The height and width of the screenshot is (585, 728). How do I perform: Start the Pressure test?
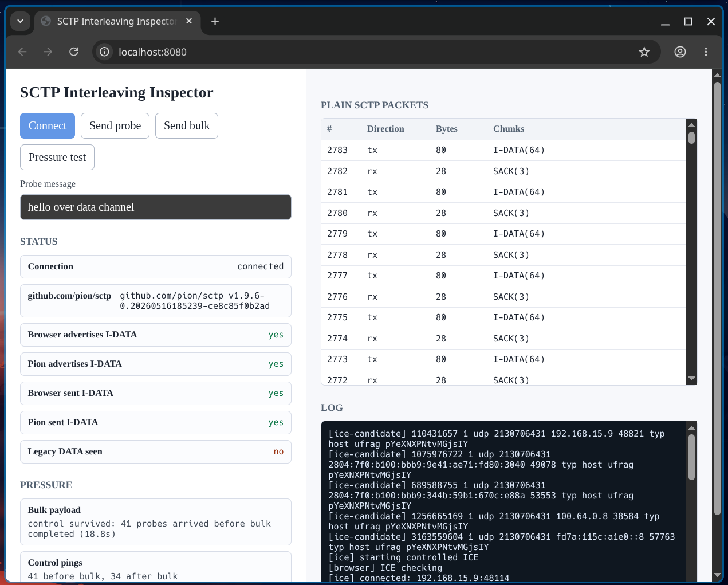pyautogui.click(x=57, y=157)
